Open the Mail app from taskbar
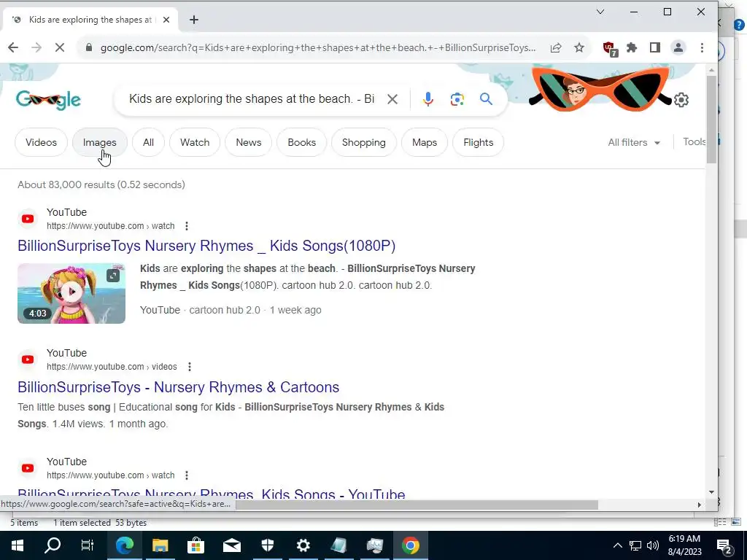The image size is (747, 560). click(x=231, y=545)
